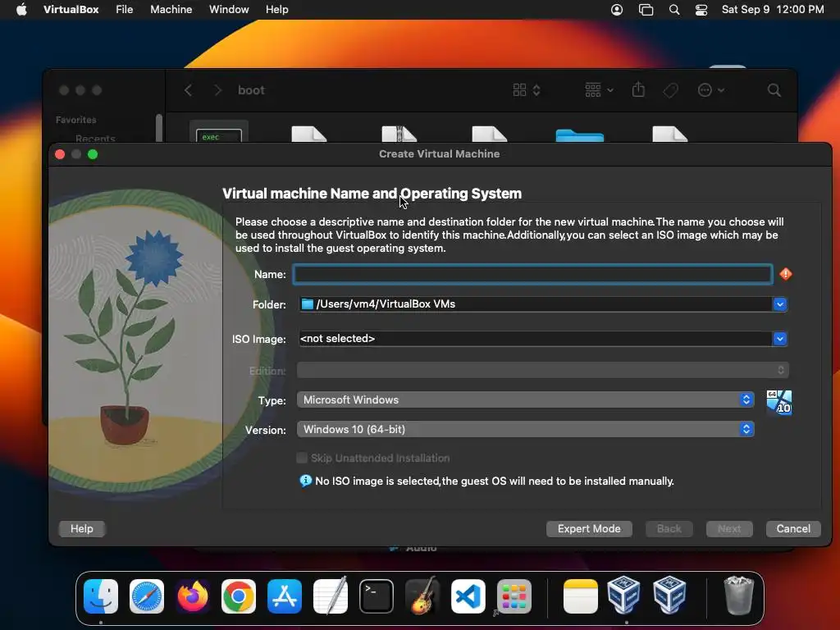Click the Favorites heading in Finder sidebar

pyautogui.click(x=76, y=120)
